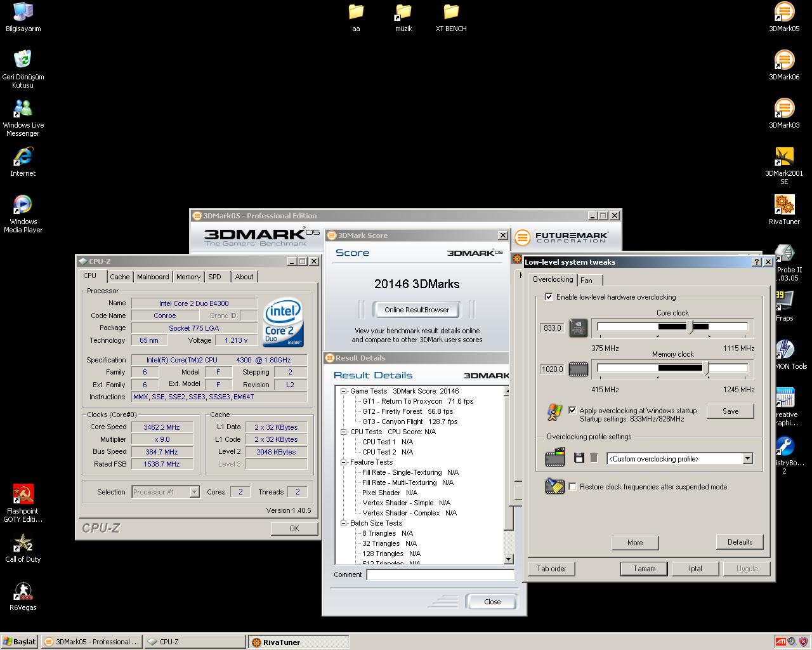
Task: Click the core clock 833.0 value box
Action: coord(552,328)
